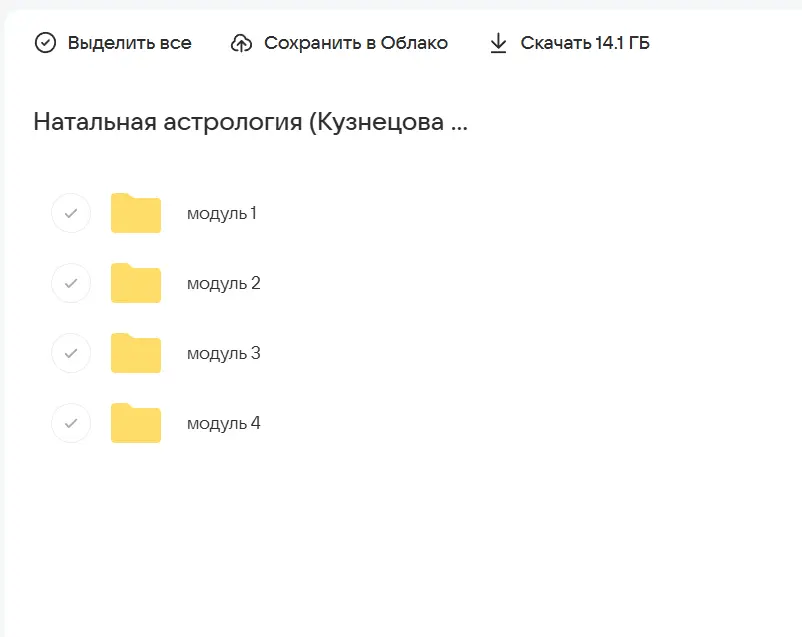
Task: Click the Натальная астрология folder title
Action: (251, 121)
